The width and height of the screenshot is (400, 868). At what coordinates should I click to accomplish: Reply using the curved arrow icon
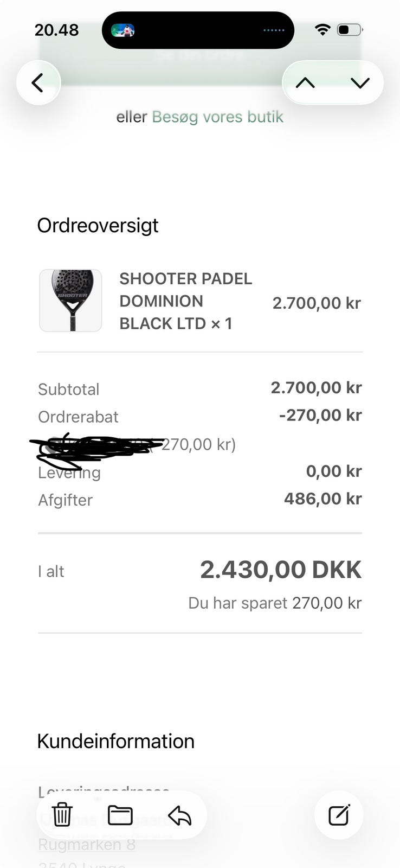coord(179,815)
